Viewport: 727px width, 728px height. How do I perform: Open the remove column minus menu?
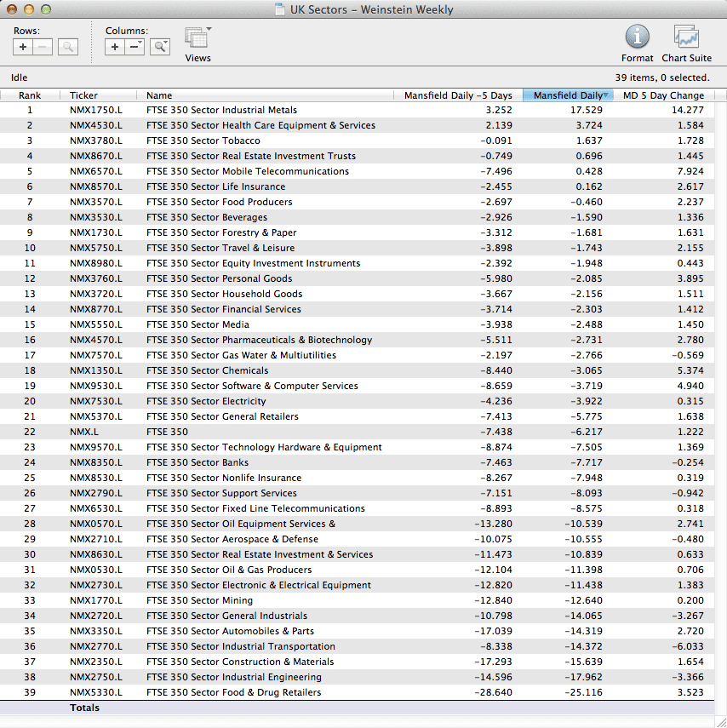click(x=135, y=47)
